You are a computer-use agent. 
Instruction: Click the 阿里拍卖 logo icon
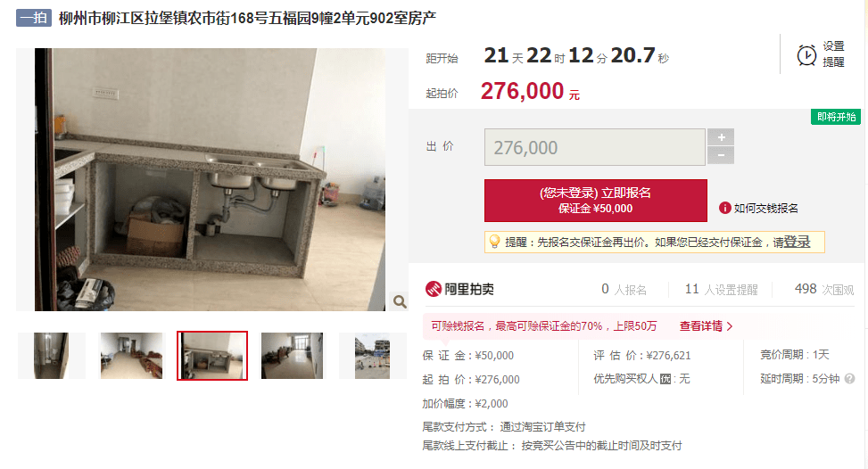[x=433, y=289]
